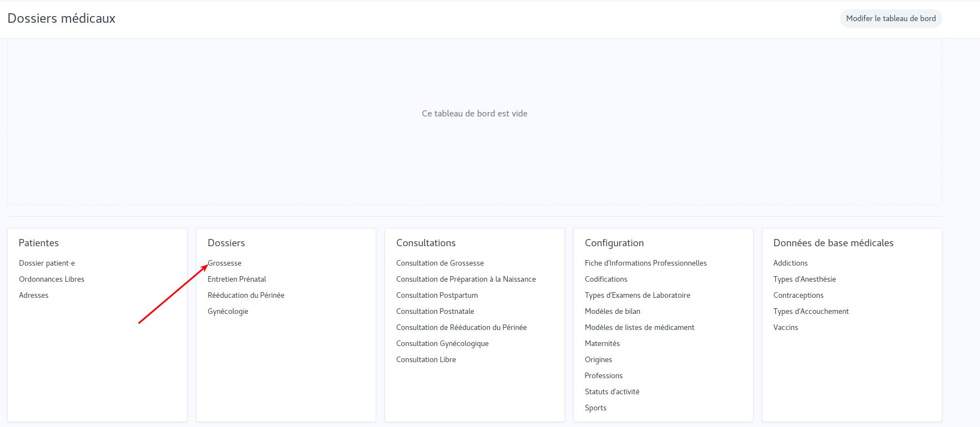Open Dossier patient·e link
The height and width of the screenshot is (427, 980).
coord(47,263)
